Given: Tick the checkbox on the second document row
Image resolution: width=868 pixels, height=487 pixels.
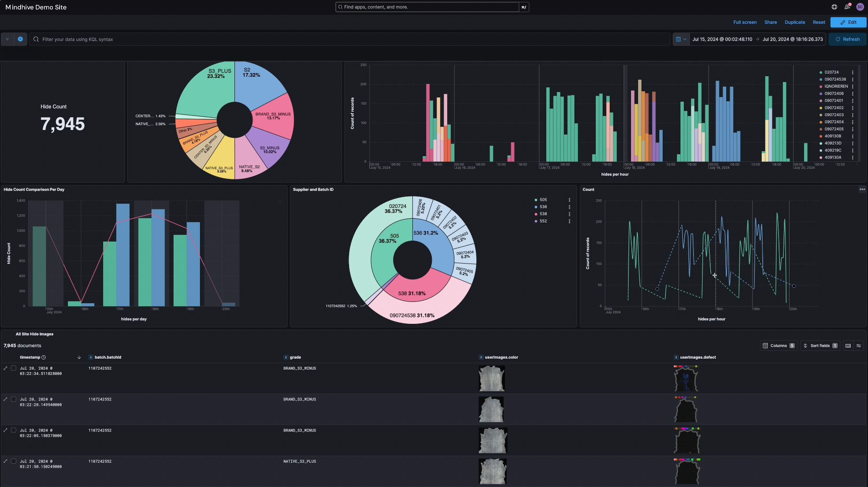Looking at the screenshot, I should [14, 399].
